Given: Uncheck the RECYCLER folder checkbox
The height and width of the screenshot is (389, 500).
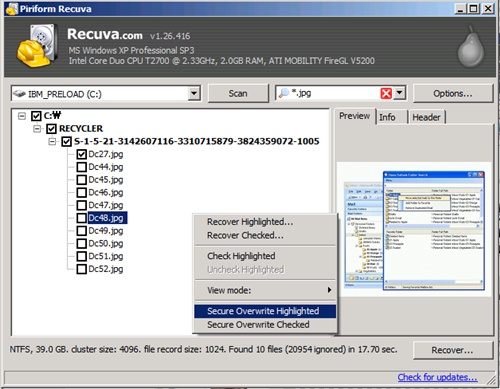Looking at the screenshot, I should [51, 129].
